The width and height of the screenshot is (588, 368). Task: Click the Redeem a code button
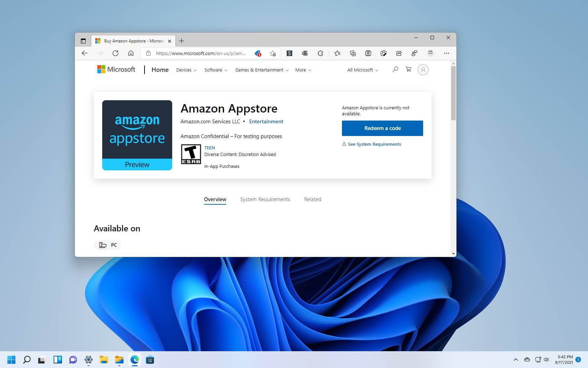[382, 128]
